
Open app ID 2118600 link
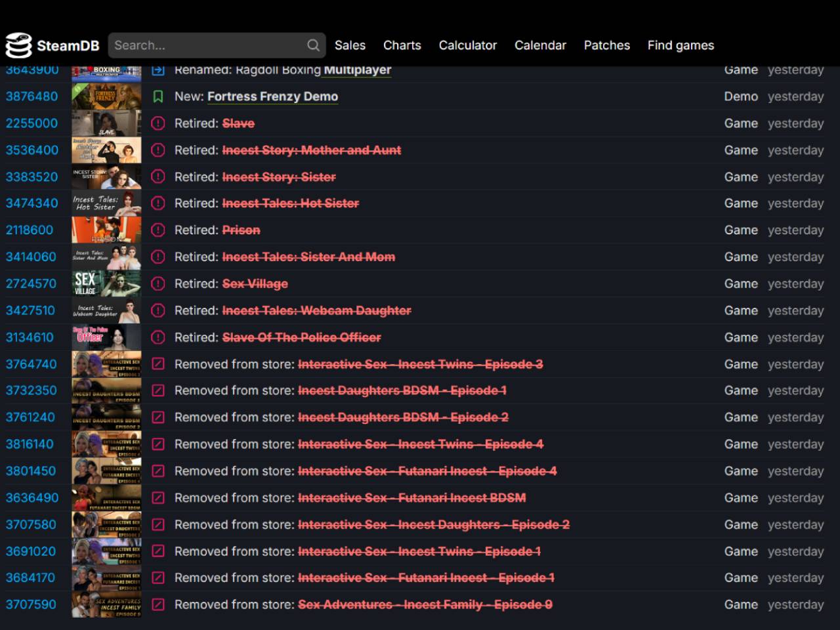[30, 230]
